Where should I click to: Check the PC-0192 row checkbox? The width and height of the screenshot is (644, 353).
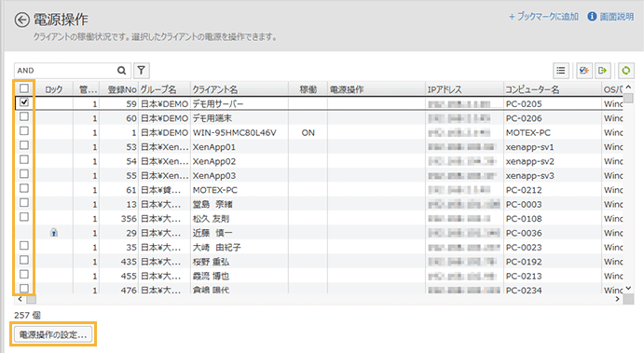pos(24,260)
